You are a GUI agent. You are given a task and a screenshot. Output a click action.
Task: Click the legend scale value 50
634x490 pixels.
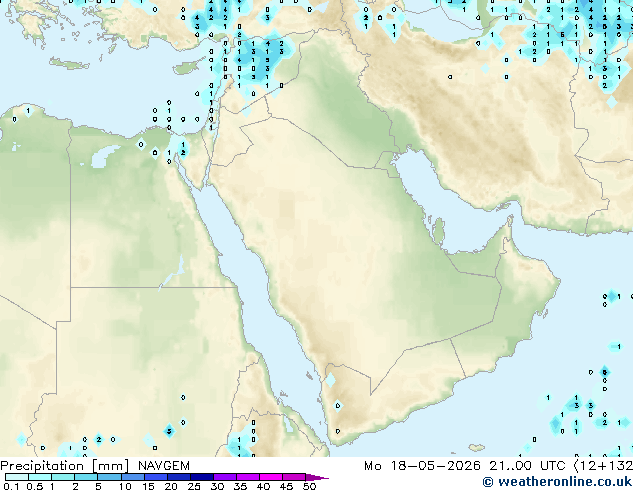[309, 486]
